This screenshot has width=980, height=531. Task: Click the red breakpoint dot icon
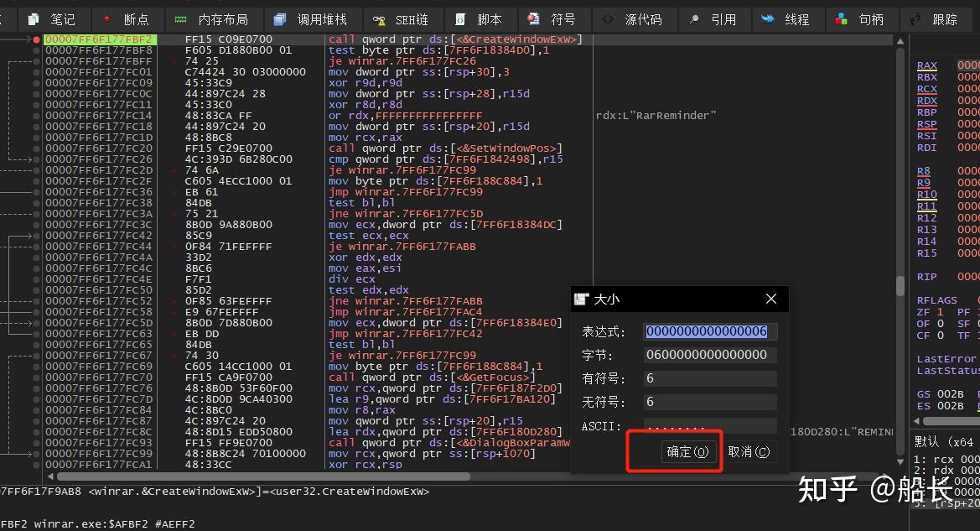pos(106,18)
